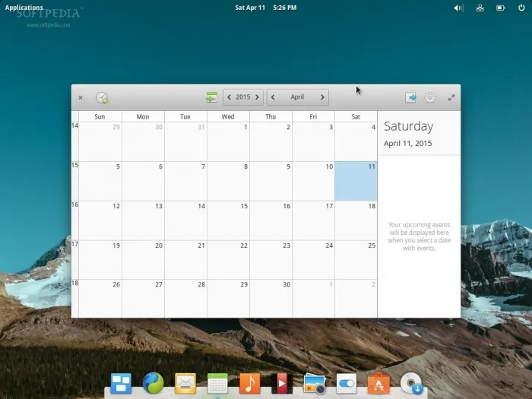
Task: Click the Sun column header
Action: (100, 117)
